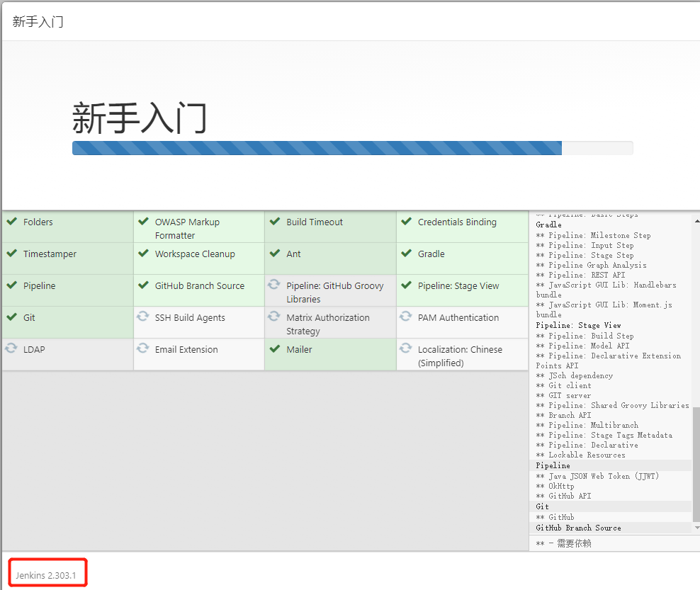Click the up arrow of the log scrollbar
Screen dimensions: 700x590
point(696,221)
